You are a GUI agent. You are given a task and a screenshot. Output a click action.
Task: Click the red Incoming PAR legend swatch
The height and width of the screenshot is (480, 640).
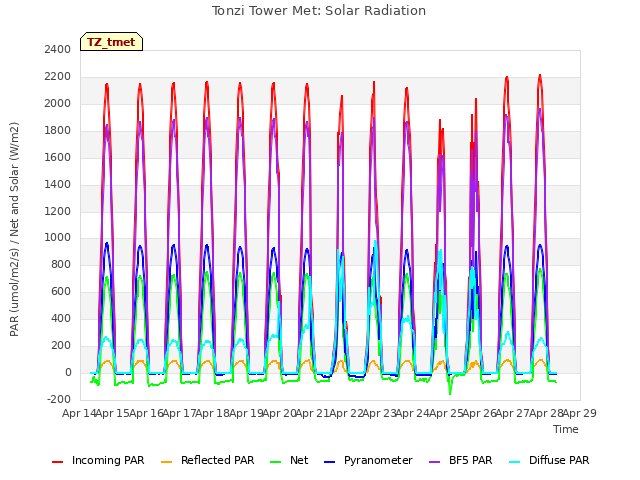(58, 462)
